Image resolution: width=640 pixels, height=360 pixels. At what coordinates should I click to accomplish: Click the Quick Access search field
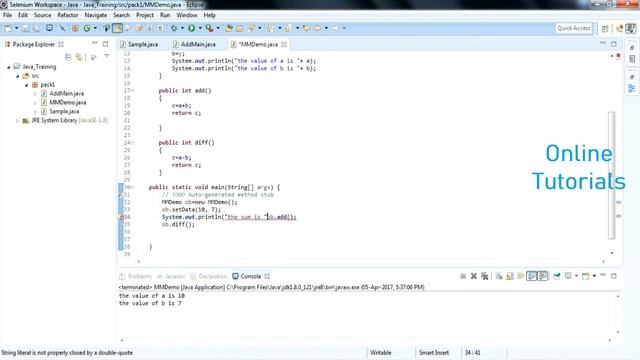pyautogui.click(x=574, y=28)
